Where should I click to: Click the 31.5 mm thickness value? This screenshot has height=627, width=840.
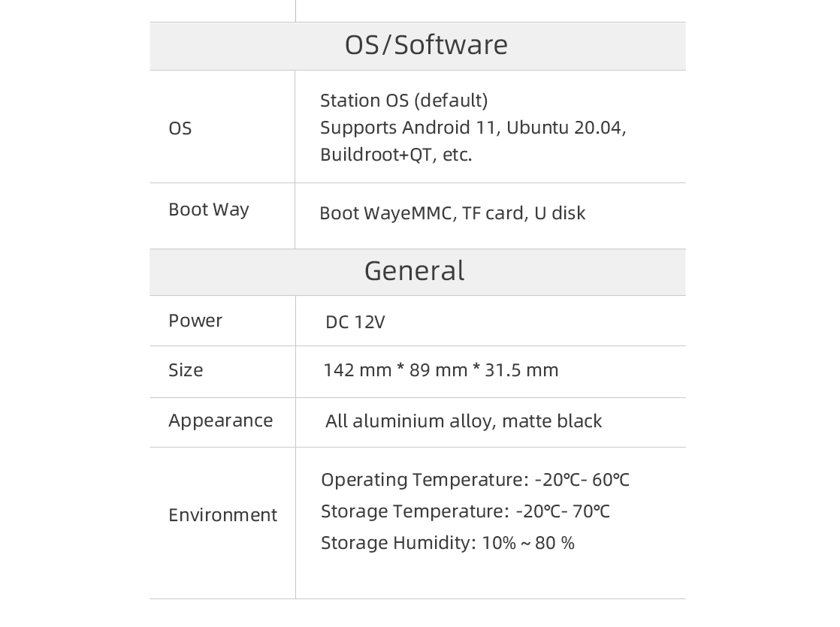click(x=521, y=370)
